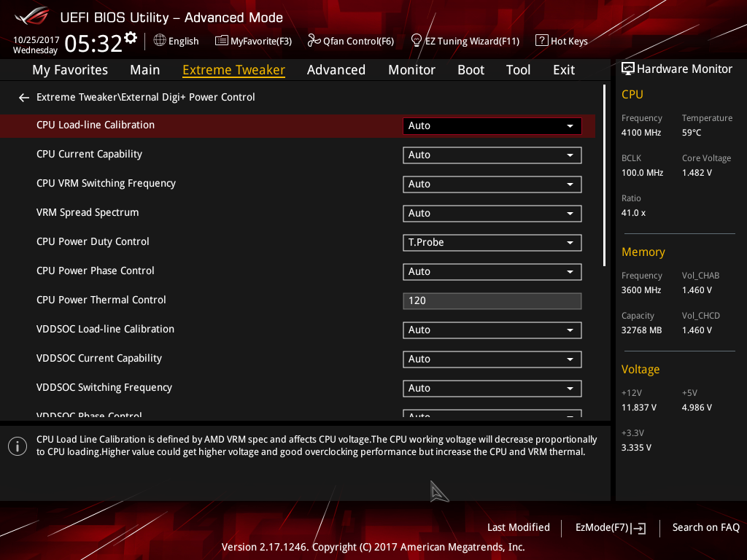Select VRM Spread Spectrum label
The image size is (747, 560).
pos(88,212)
